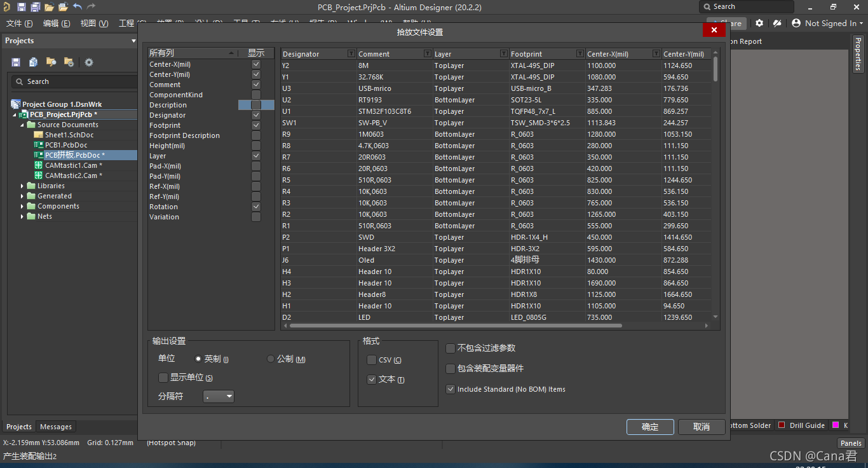Toggle the Center-X(mil) show checkbox

(x=256, y=64)
